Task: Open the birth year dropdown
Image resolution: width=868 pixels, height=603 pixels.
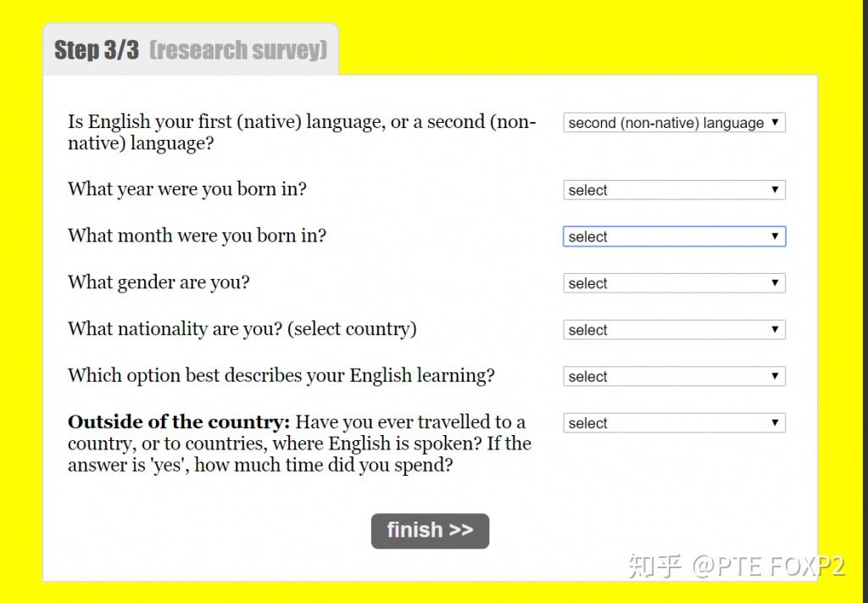Action: 674,190
